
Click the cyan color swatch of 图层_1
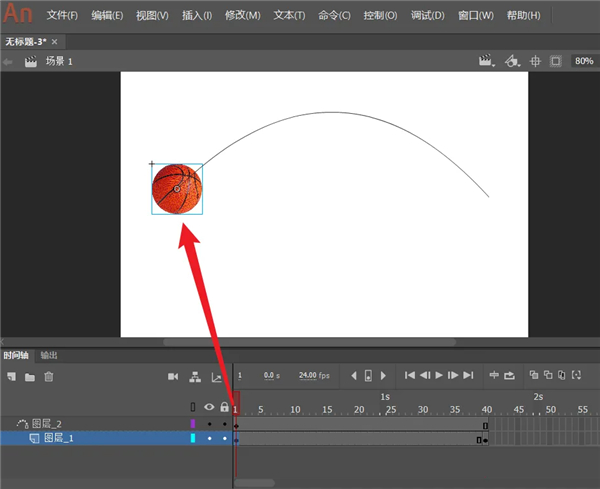[x=193, y=438]
